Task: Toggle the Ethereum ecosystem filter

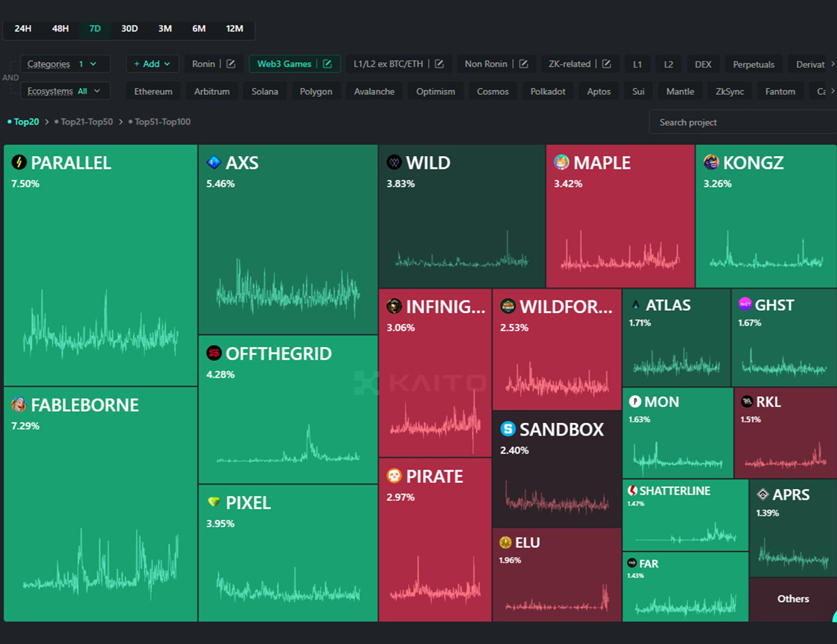Action: pos(153,91)
